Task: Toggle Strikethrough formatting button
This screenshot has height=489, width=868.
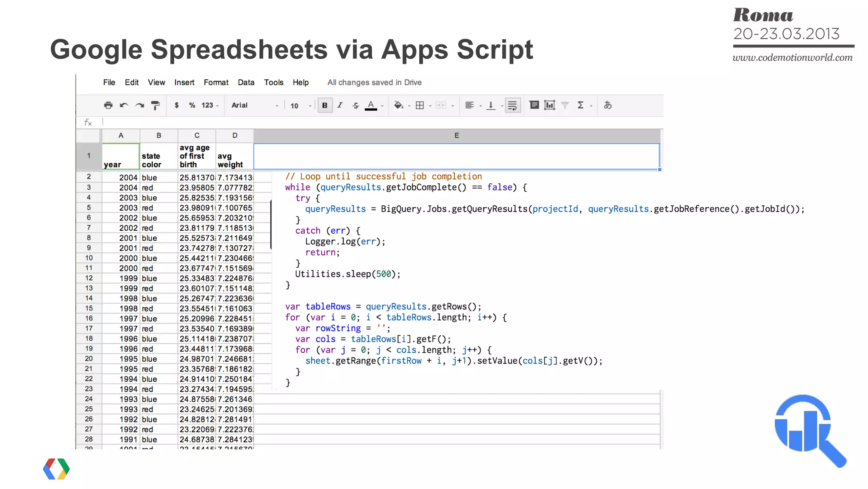Action: pos(356,105)
